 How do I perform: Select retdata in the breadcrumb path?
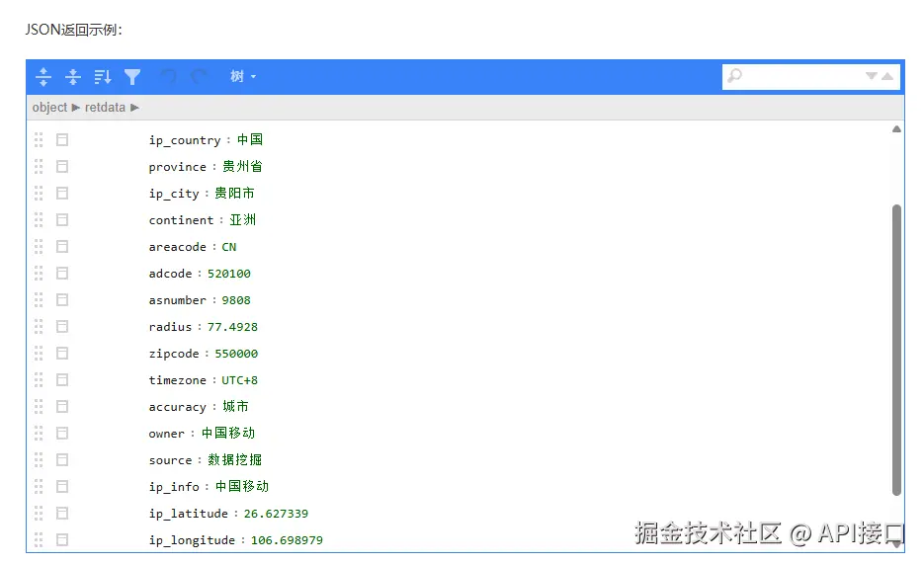pyautogui.click(x=105, y=107)
